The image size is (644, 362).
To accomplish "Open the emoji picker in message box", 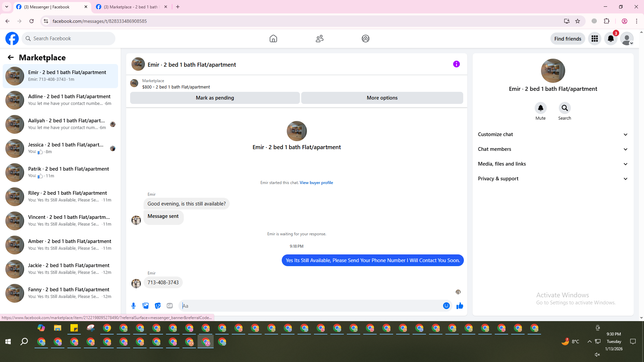I will 446,306.
